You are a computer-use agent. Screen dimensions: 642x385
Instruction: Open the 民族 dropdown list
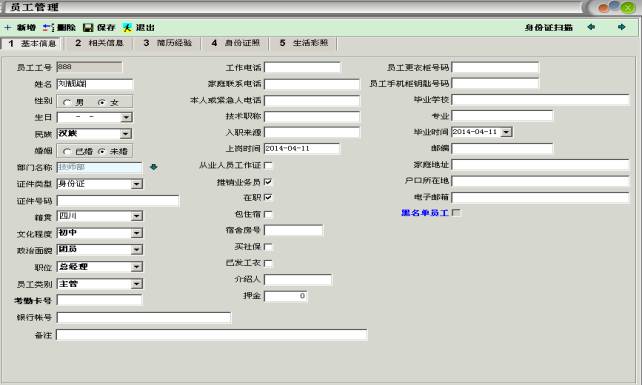126,134
